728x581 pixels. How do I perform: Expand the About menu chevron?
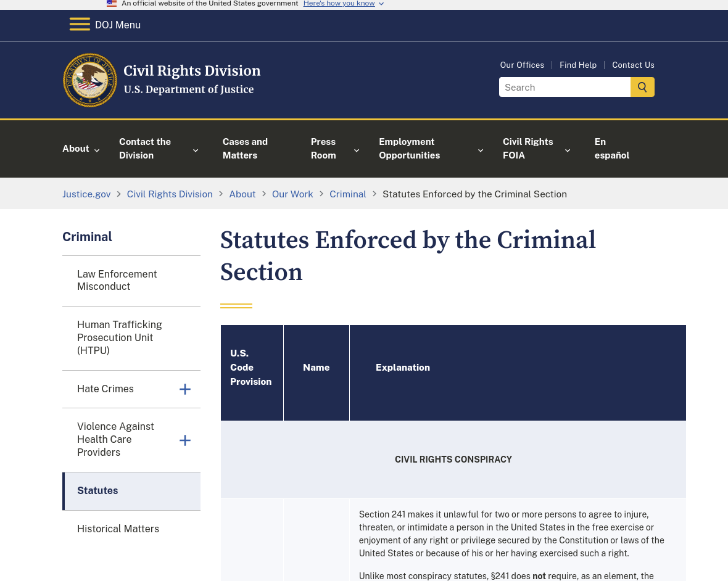(x=97, y=150)
